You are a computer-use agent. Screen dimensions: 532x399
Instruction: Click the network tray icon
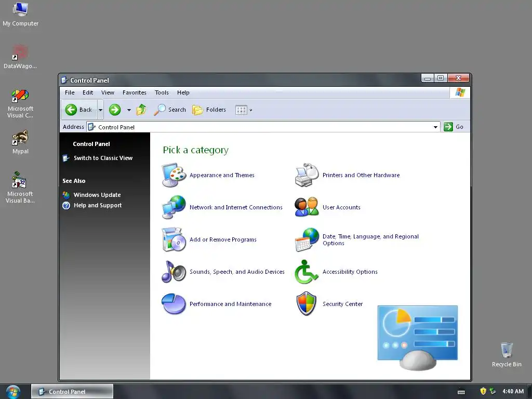pyautogui.click(x=493, y=391)
